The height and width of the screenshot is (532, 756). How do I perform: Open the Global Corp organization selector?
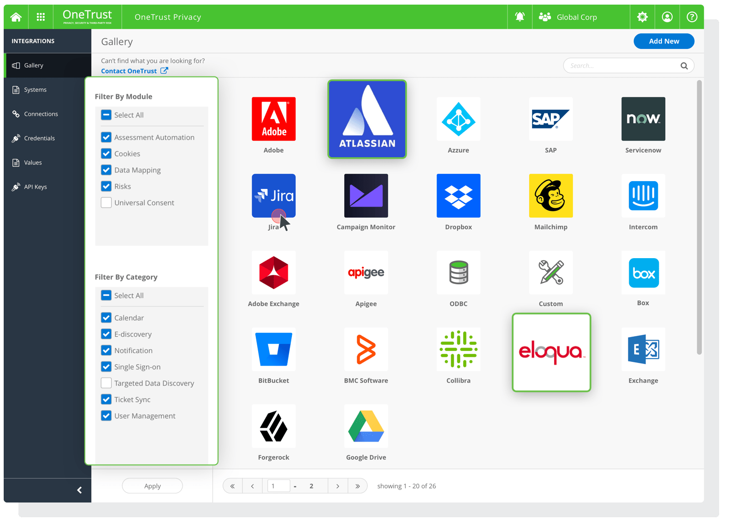click(x=581, y=17)
